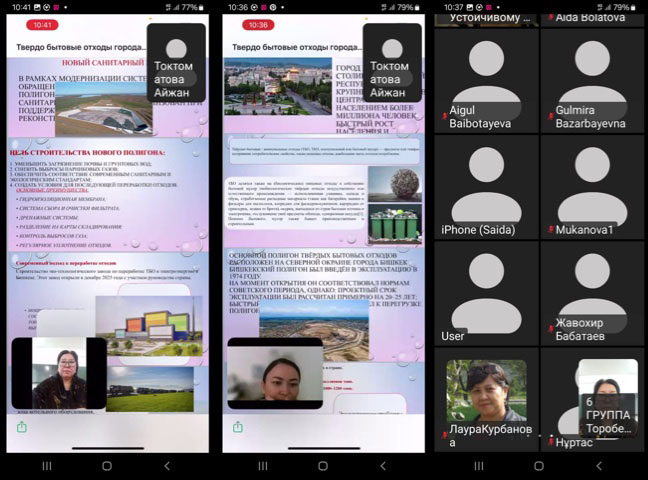Screen dimensions: 648x480
Task: Tap the green share icon in left phone
Action: pos(21,427)
